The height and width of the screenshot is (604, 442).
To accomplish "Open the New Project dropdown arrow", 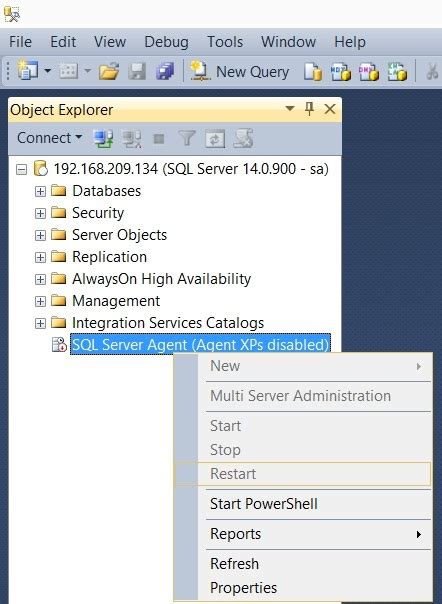I will (47, 71).
